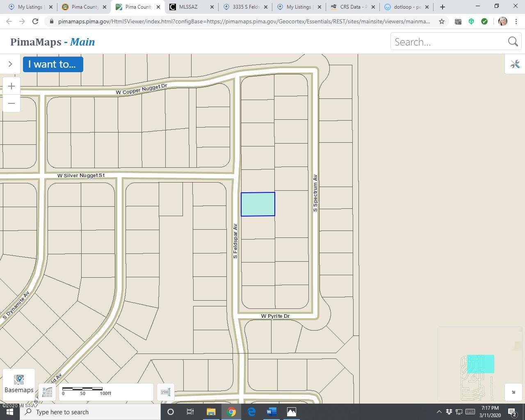Click the S Spectrum Av street label

coord(315,193)
